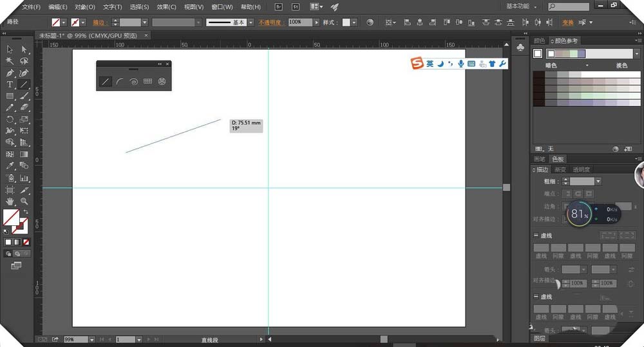
Task: Pick the Rectangular Grid tool in floating panel
Action: (147, 82)
